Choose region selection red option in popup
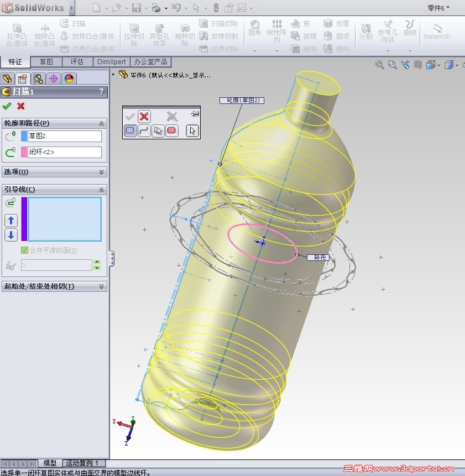465x476 pixels. tap(171, 130)
